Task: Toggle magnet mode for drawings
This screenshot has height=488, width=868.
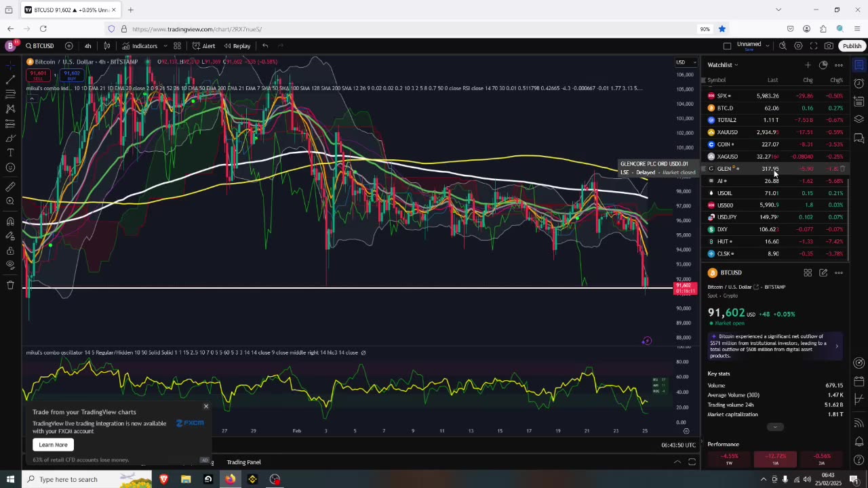Action: click(x=10, y=222)
